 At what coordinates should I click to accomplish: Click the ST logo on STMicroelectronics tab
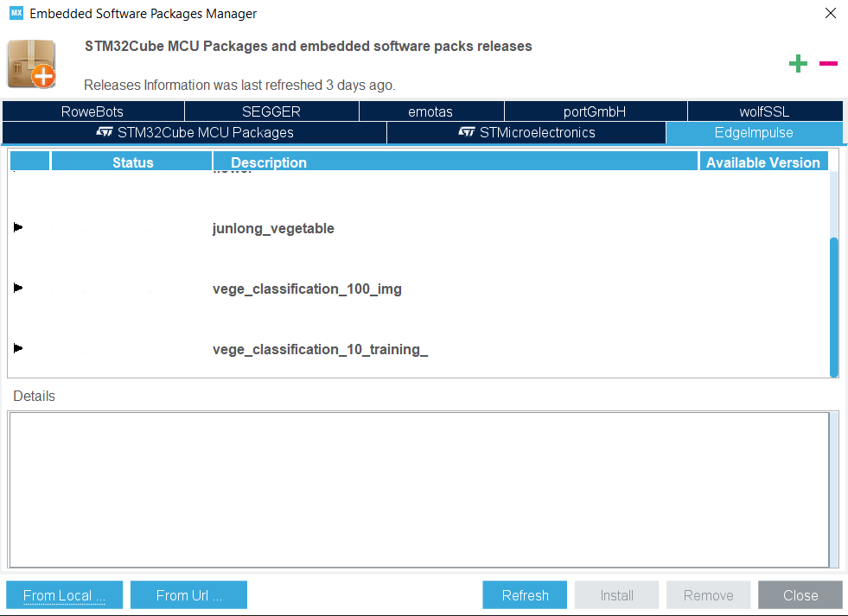pyautogui.click(x=466, y=133)
